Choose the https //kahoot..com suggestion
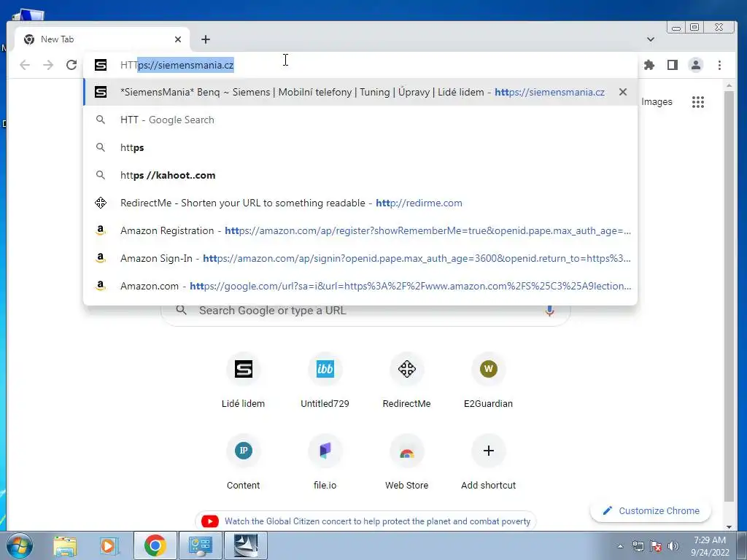Viewport: 747px width, 560px height. (x=360, y=175)
